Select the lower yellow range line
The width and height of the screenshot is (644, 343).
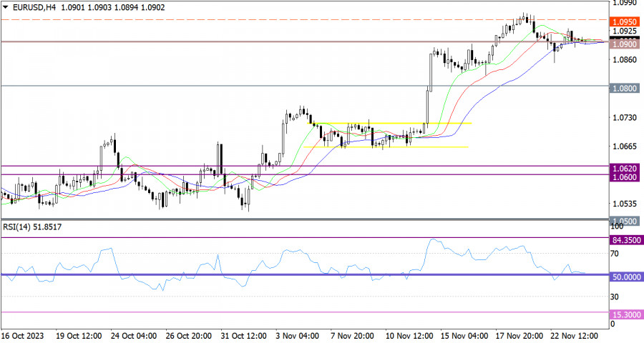pyautogui.click(x=386, y=147)
